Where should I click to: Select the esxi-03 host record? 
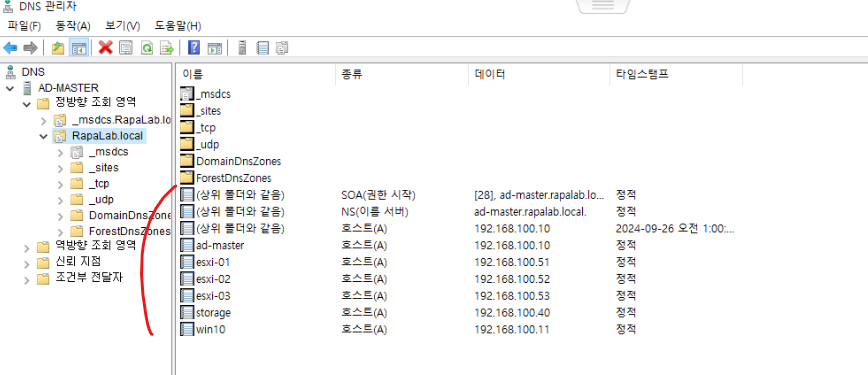coord(214,296)
